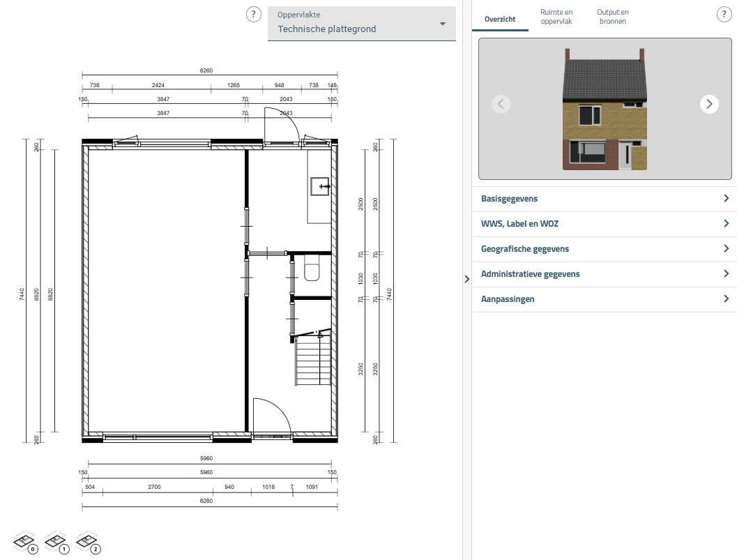Switch to floor level 2 icon
Image resolution: width=737 pixels, height=560 pixels.
tap(88, 542)
